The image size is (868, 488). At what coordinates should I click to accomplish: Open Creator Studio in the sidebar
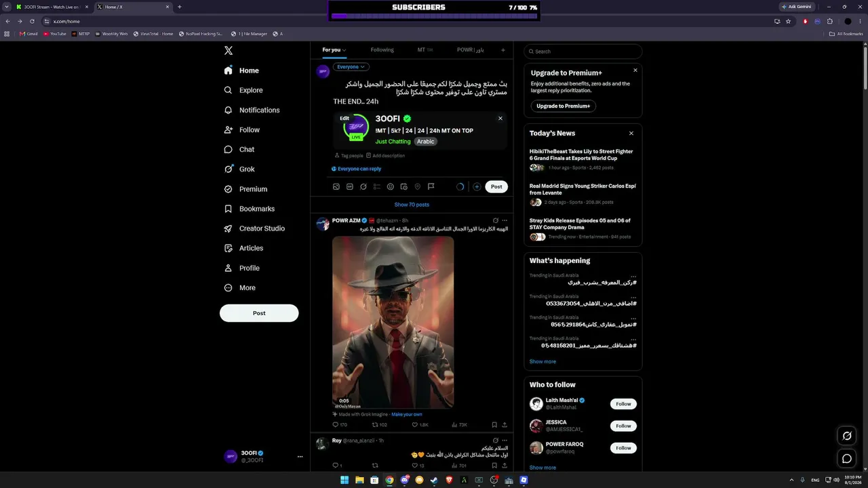coord(254,228)
